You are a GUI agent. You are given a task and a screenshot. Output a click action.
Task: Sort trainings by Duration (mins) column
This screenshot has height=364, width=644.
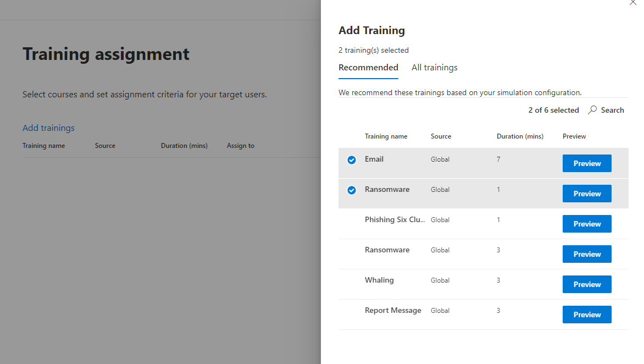[519, 136]
